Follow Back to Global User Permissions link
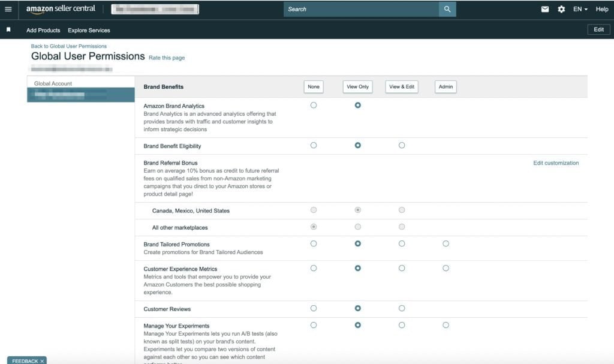The height and width of the screenshot is (364, 614). tap(68, 46)
